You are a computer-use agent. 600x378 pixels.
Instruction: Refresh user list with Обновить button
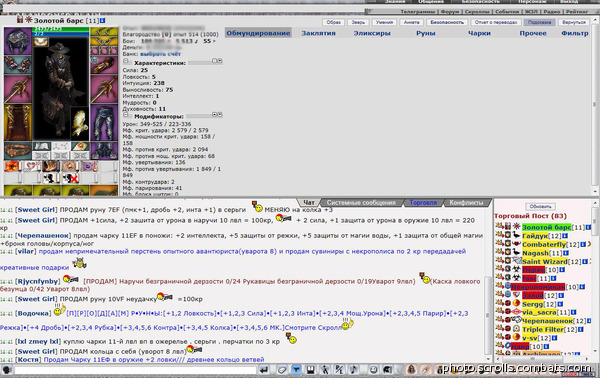[x=540, y=207]
